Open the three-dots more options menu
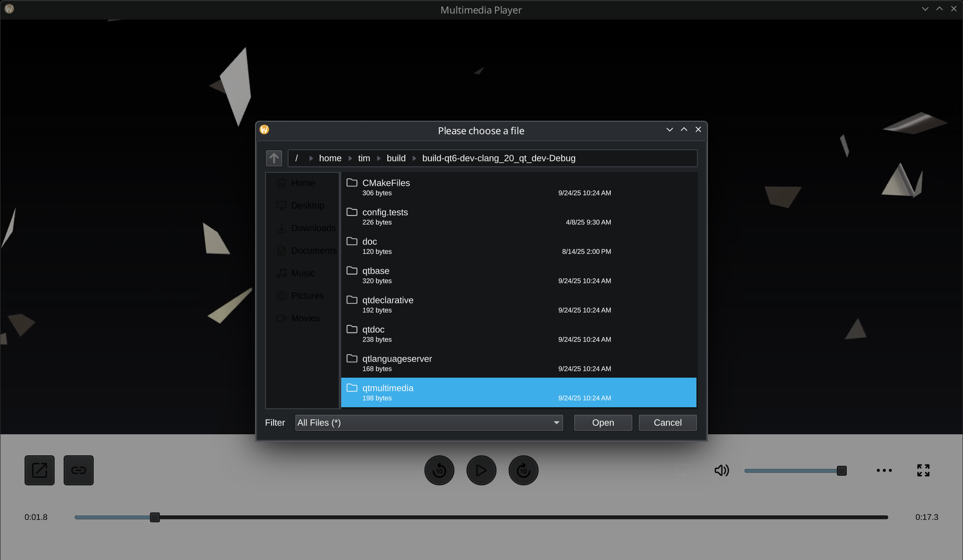963x560 pixels. tap(884, 470)
